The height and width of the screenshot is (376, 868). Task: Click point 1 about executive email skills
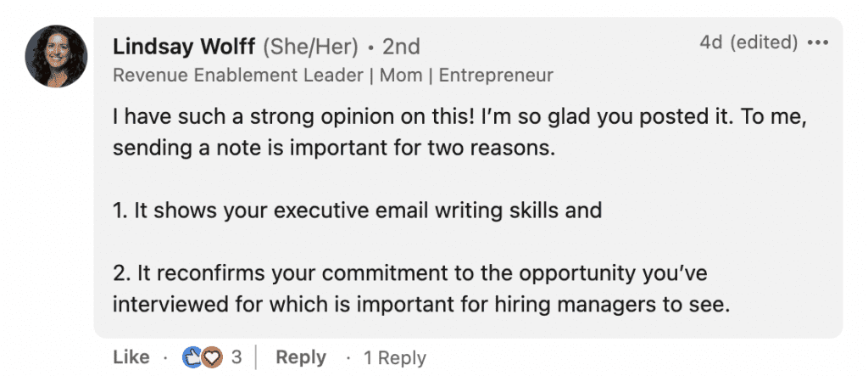357,211
